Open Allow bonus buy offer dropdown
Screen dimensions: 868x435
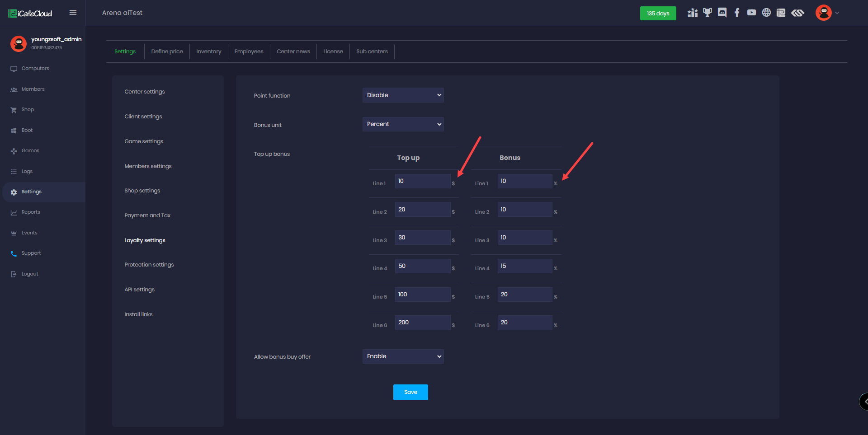point(403,356)
